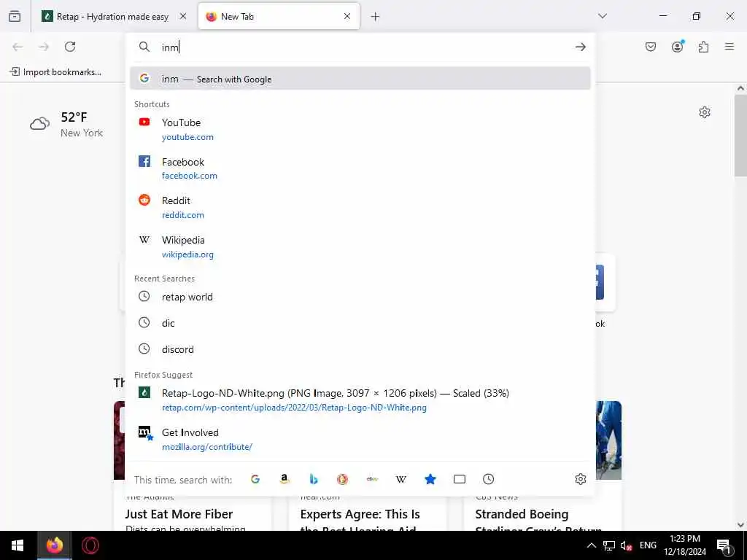This screenshot has height=560, width=747.
Task: Click in the address bar text field
Action: 362,47
